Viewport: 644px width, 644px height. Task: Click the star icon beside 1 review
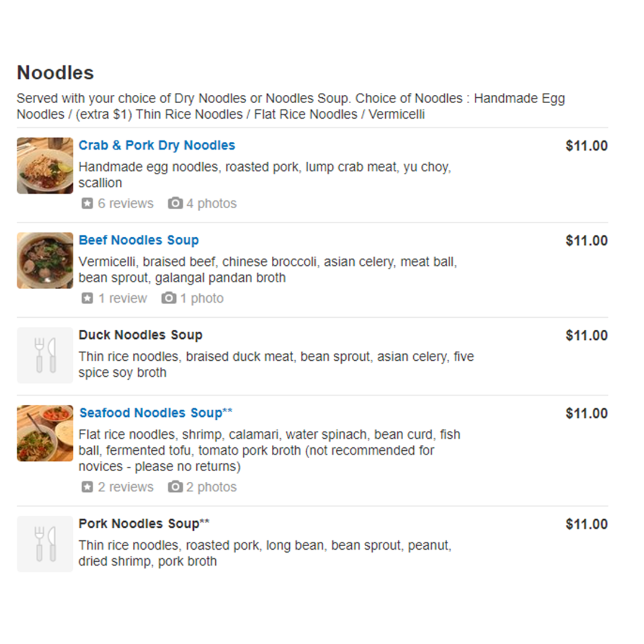tap(87, 298)
